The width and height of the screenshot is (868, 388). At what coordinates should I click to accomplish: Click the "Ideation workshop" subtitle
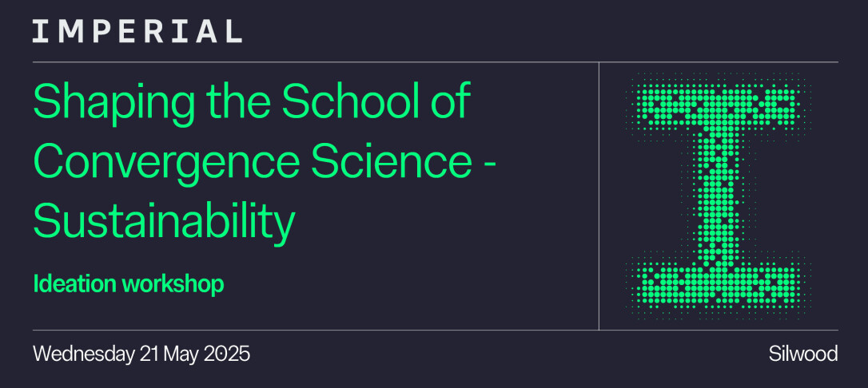click(x=129, y=283)
